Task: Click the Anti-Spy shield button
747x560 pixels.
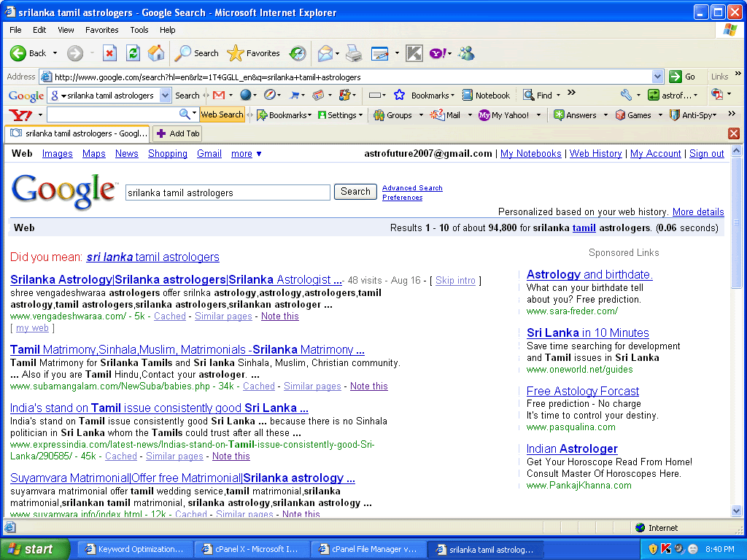Action: click(692, 114)
